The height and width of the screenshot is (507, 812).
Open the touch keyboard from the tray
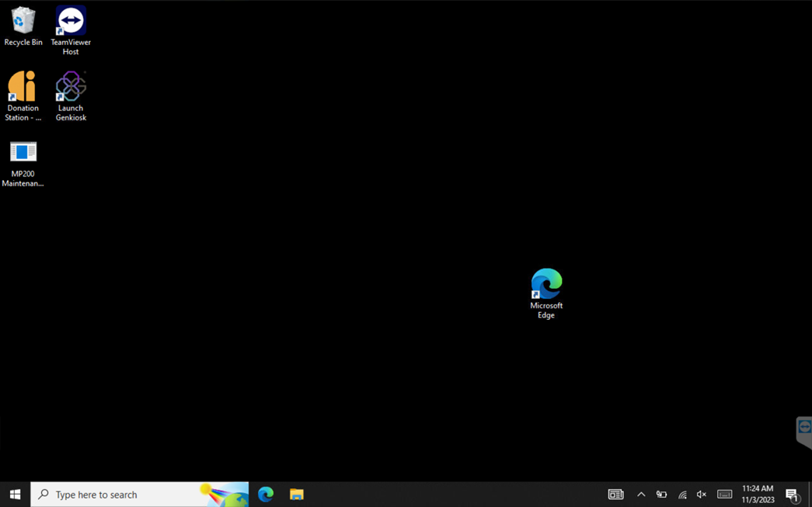point(724,495)
